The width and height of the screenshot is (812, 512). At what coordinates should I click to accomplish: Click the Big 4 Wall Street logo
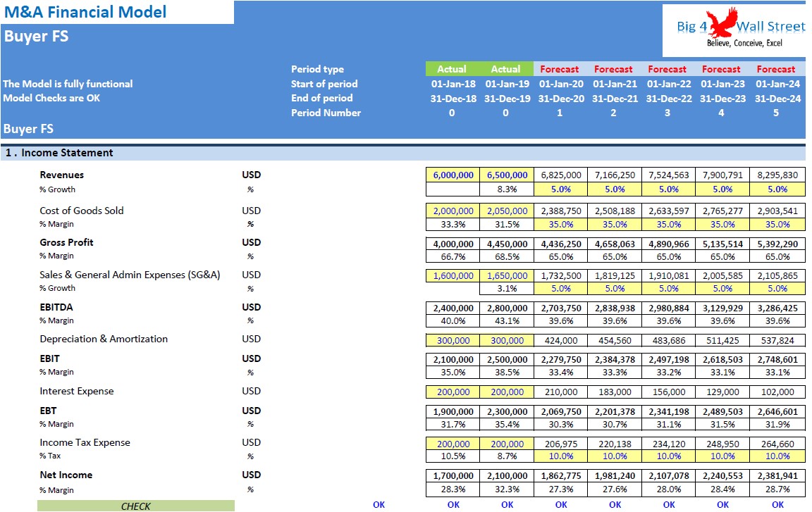(x=734, y=30)
